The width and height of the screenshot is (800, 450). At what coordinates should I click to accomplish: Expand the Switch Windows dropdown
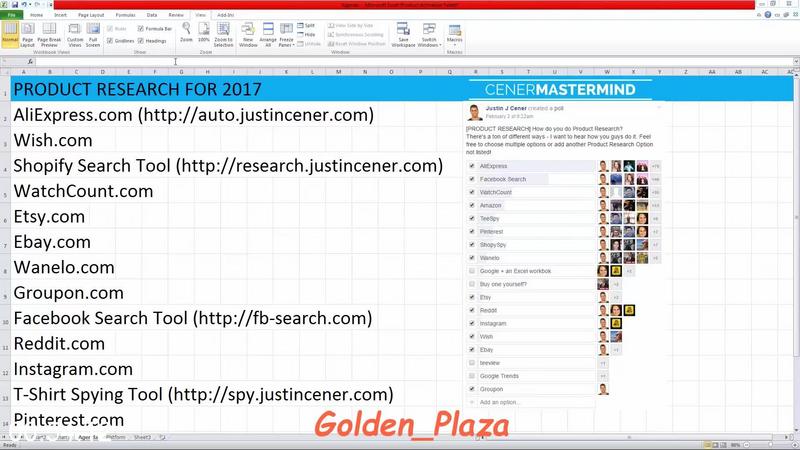coord(429,34)
